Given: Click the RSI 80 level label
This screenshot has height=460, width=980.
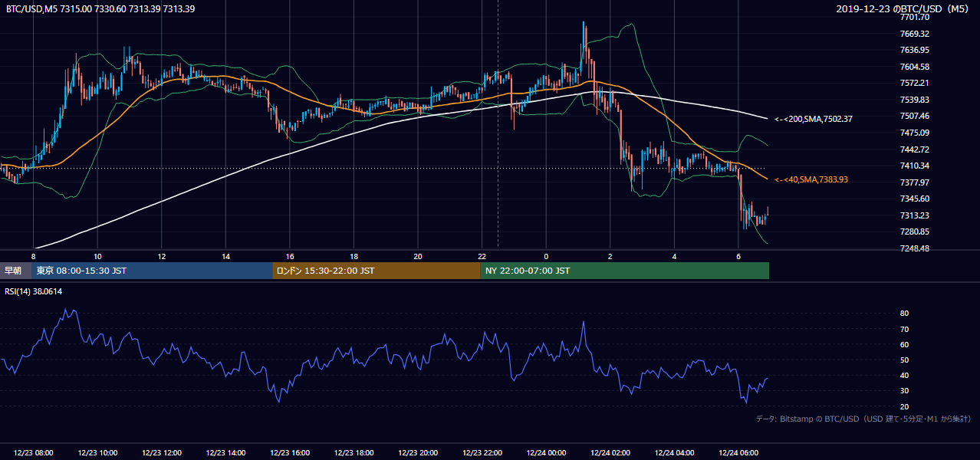Looking at the screenshot, I should (x=904, y=314).
